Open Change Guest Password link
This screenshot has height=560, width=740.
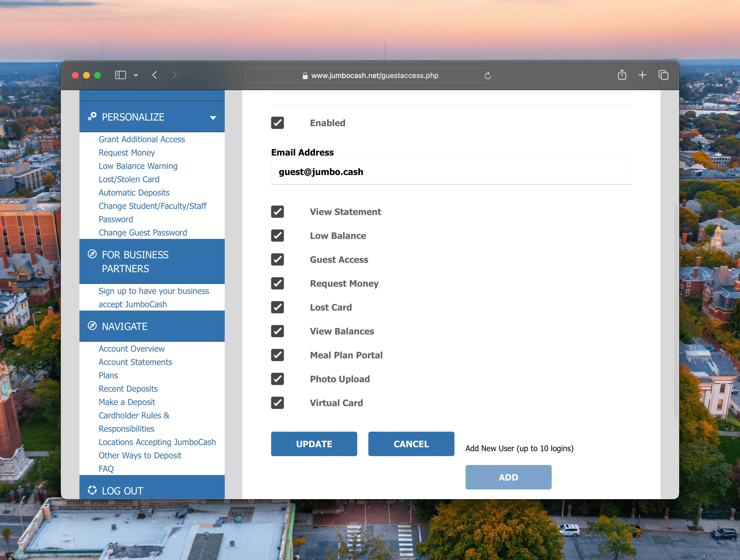[x=142, y=232]
